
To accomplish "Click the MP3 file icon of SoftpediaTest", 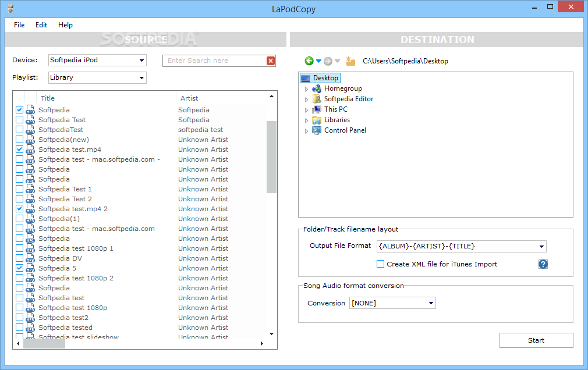I will click(x=30, y=129).
